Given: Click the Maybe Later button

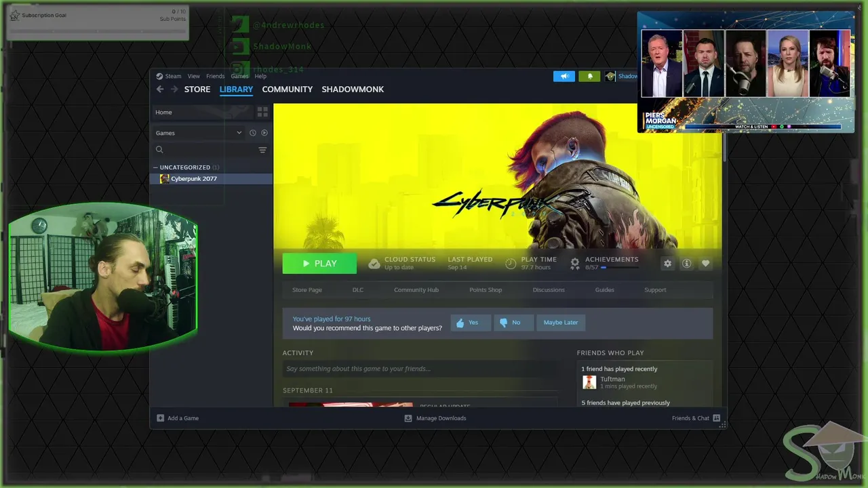Looking at the screenshot, I should point(561,323).
